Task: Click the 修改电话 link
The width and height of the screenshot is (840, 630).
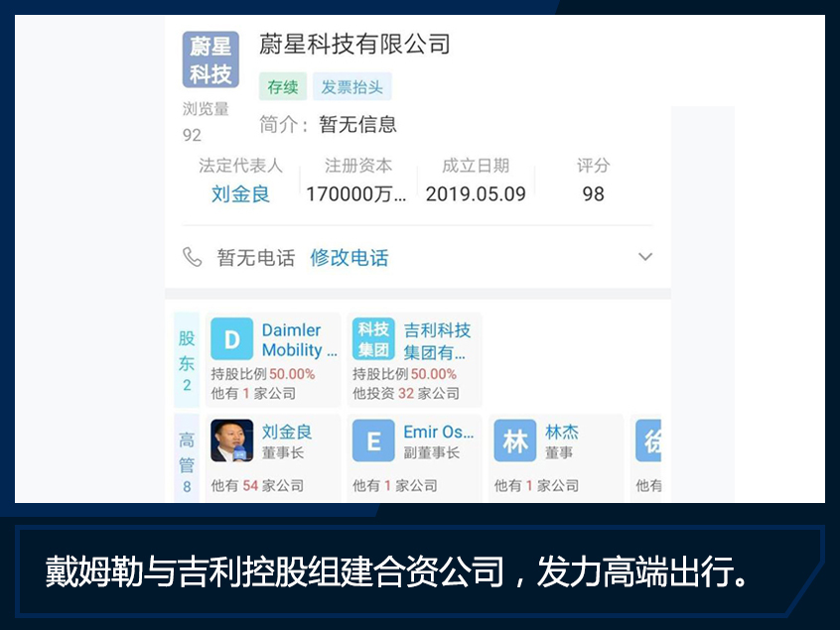Action: point(350,258)
